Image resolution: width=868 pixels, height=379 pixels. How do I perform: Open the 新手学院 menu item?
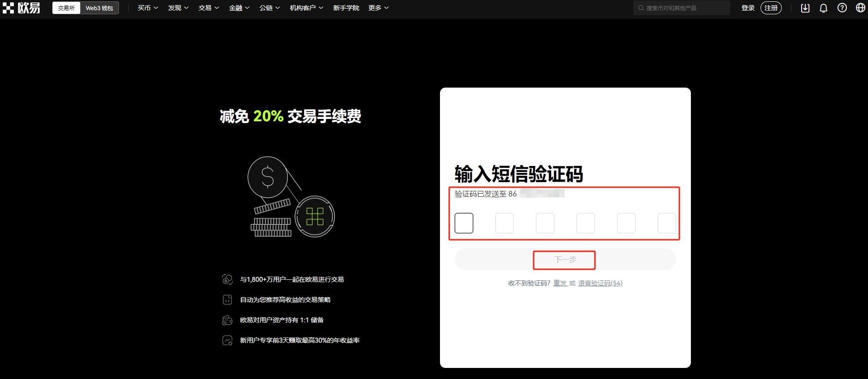click(x=346, y=8)
